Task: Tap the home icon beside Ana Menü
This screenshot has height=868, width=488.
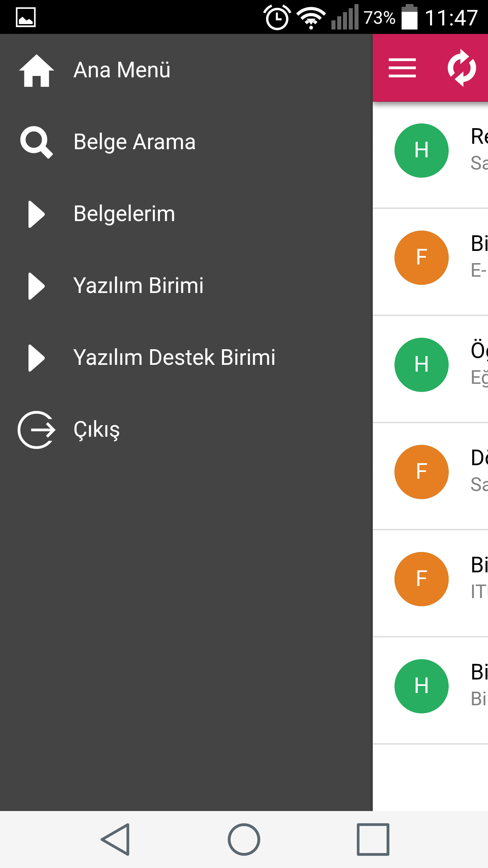Action: (x=37, y=71)
